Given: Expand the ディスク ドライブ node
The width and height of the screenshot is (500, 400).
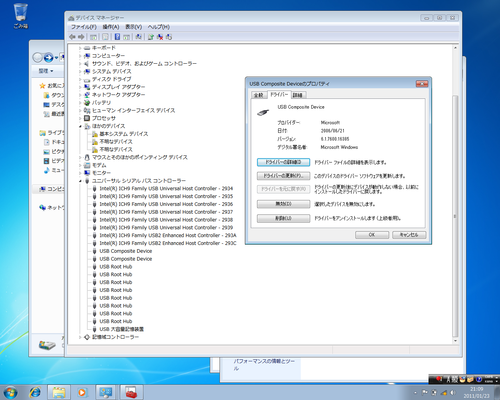Looking at the screenshot, I should (x=80, y=79).
